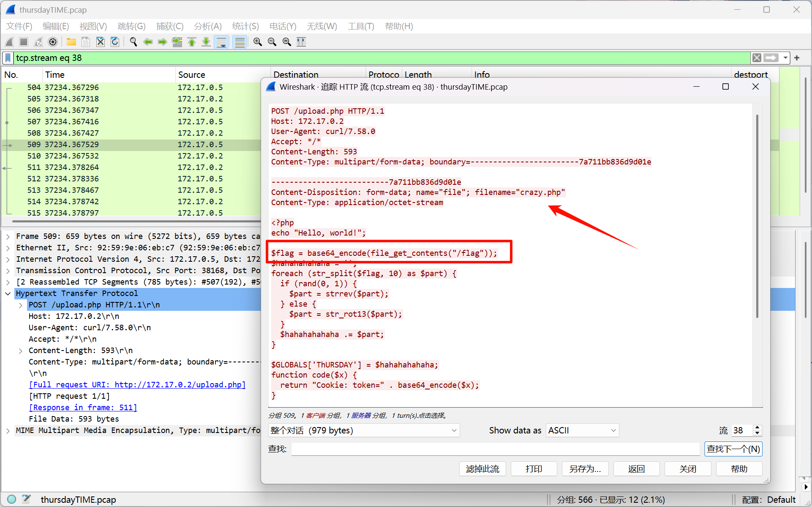Go to the first packet icon
Viewport: 812px width, 507px height.
192,42
